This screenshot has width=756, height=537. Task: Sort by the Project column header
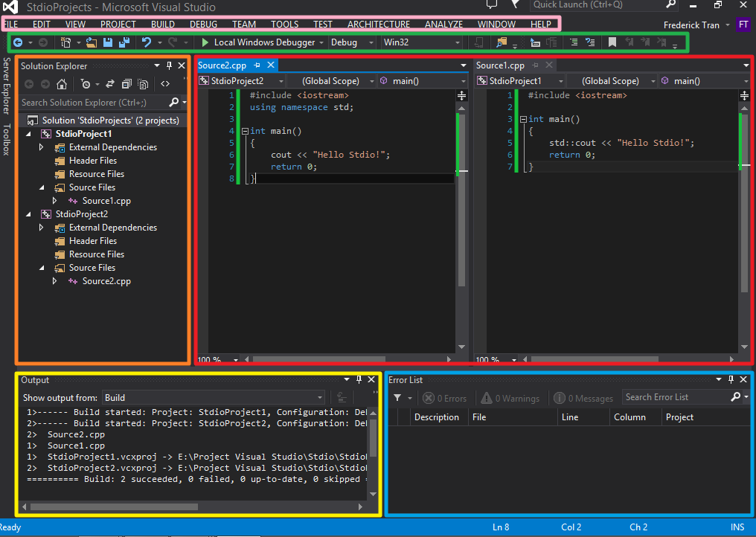tap(679, 417)
